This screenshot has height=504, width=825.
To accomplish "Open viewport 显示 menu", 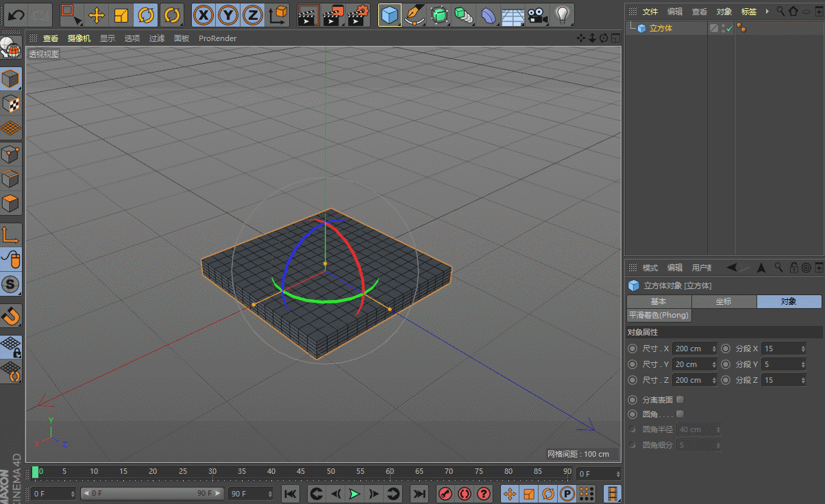I will (108, 39).
